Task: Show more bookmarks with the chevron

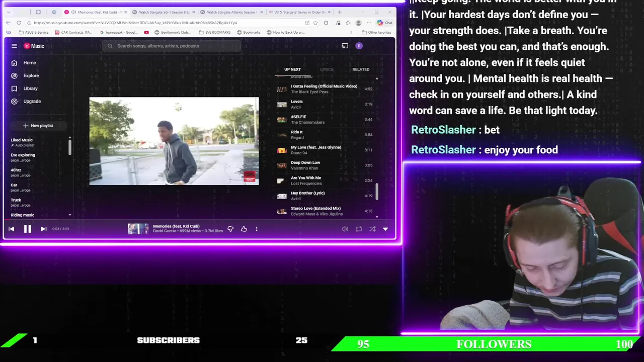Action: 351,32
